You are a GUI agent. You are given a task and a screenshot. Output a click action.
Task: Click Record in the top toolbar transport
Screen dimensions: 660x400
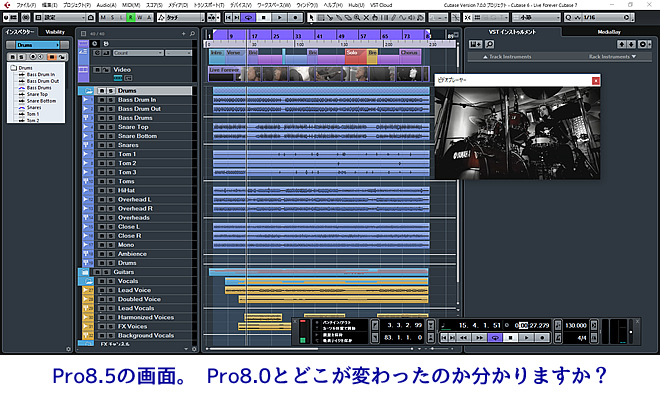(x=295, y=18)
